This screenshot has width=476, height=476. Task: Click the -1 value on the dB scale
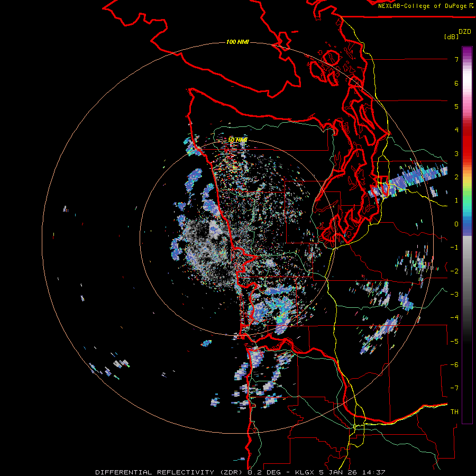(x=454, y=248)
